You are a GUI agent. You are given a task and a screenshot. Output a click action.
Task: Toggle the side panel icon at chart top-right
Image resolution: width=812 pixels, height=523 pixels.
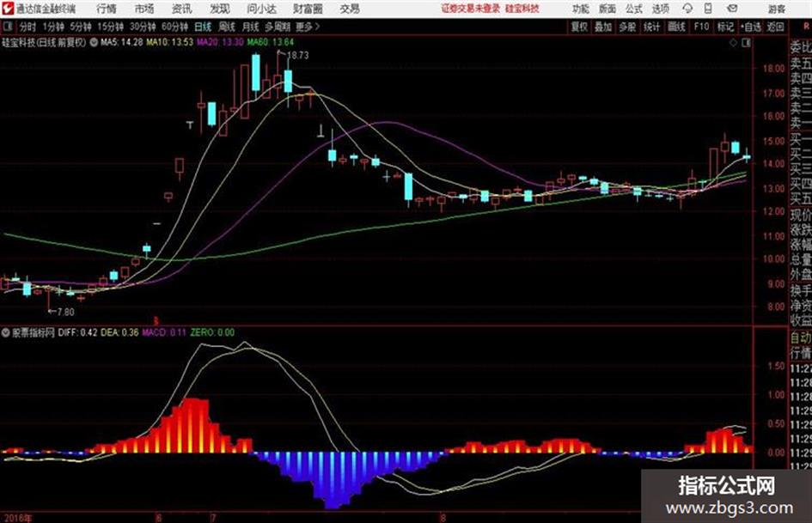[x=746, y=43]
